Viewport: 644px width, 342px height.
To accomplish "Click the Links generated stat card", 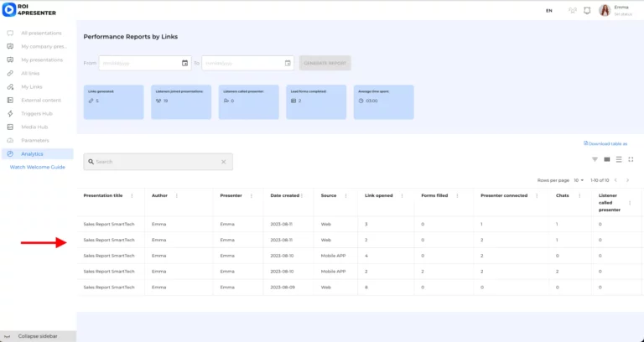I will pos(114,102).
